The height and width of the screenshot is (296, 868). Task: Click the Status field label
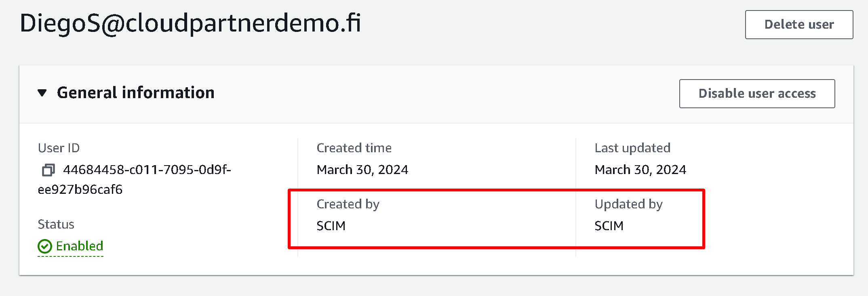pyautogui.click(x=56, y=224)
